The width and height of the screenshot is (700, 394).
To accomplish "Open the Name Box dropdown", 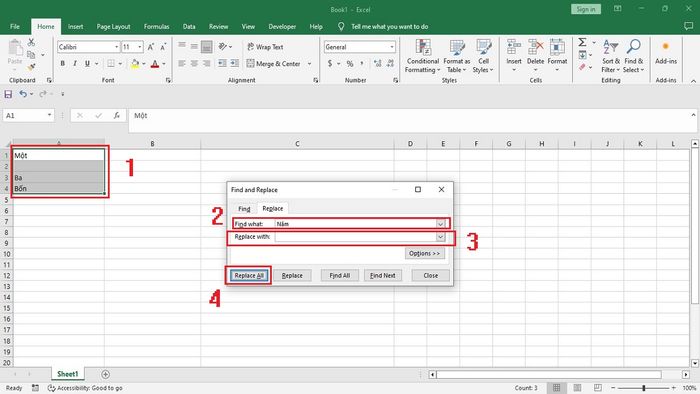I will (x=49, y=116).
